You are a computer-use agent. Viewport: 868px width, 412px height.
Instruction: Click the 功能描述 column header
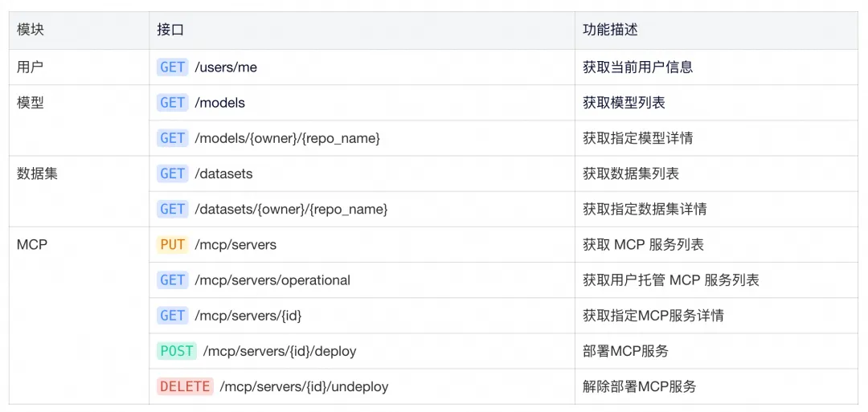click(610, 30)
